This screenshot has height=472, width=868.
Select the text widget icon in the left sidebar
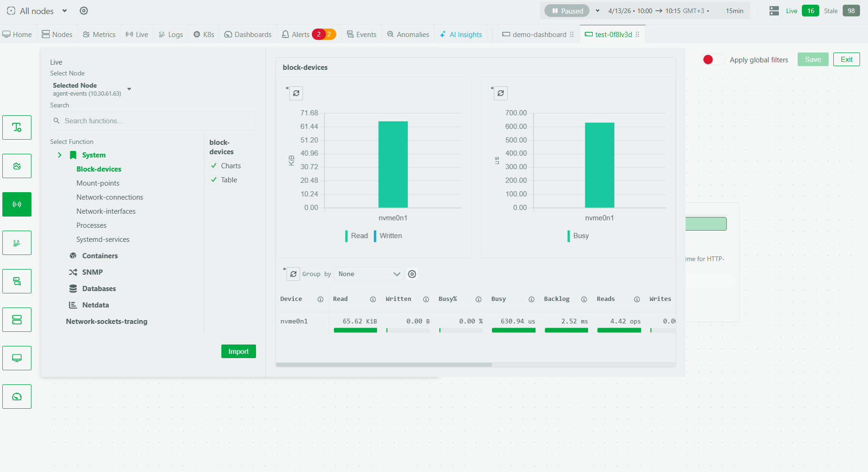pos(17,127)
